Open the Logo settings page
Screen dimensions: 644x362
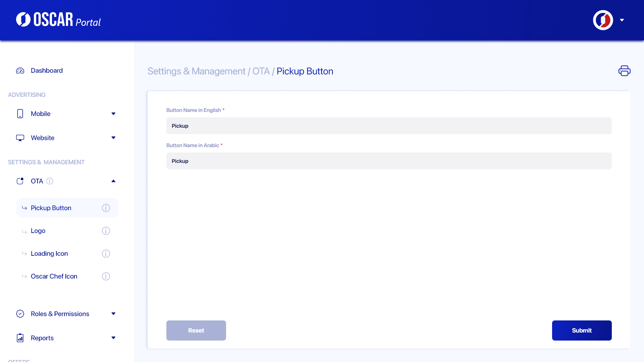tap(38, 231)
